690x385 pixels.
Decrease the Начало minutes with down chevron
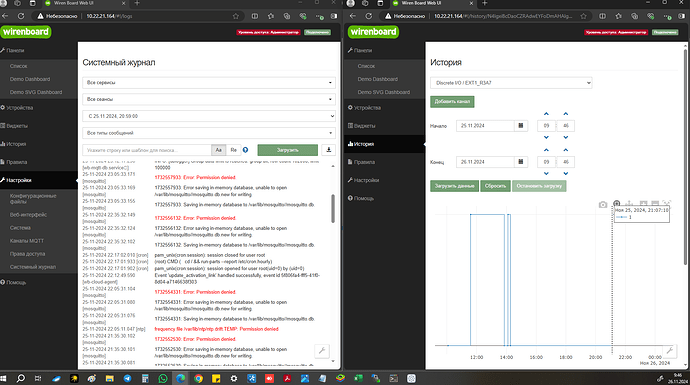point(566,137)
